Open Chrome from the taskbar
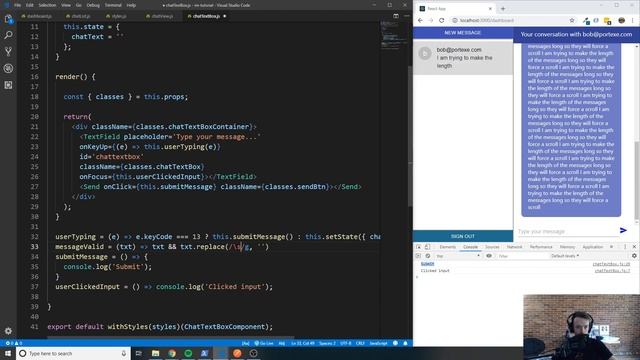Image resolution: width=640 pixels, height=360 pixels. [172, 353]
